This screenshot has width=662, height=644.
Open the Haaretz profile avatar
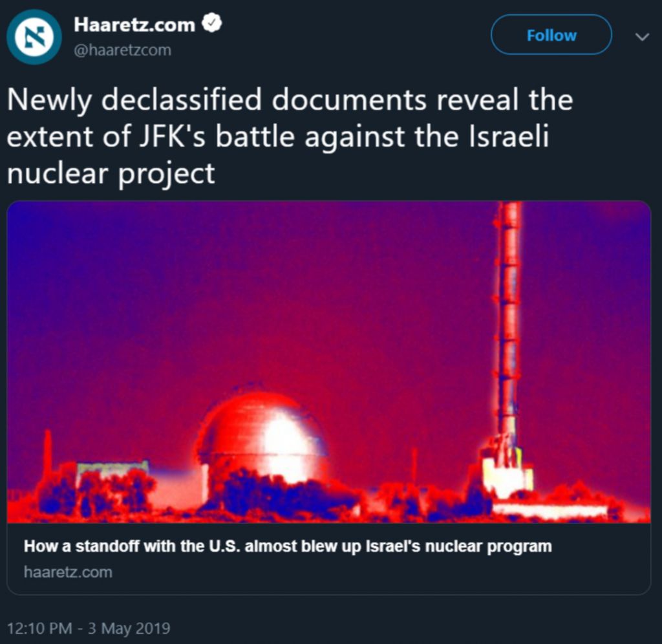(x=34, y=37)
